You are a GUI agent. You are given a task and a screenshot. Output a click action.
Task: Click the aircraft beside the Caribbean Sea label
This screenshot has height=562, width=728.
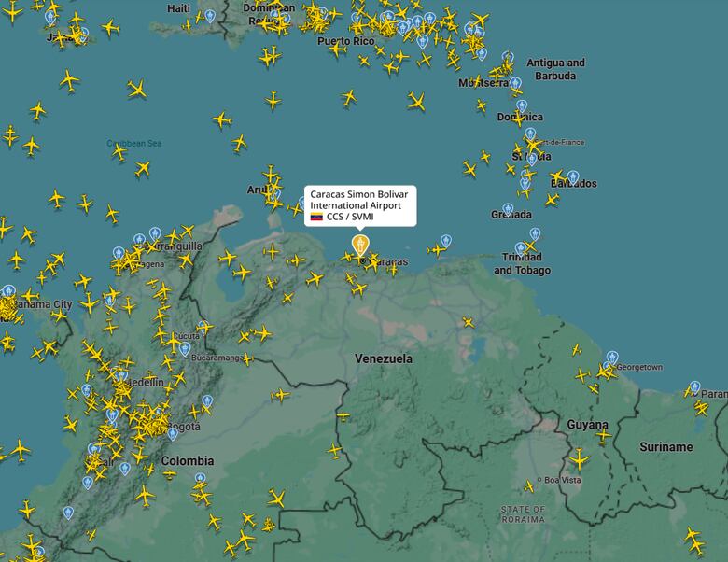coord(119,152)
